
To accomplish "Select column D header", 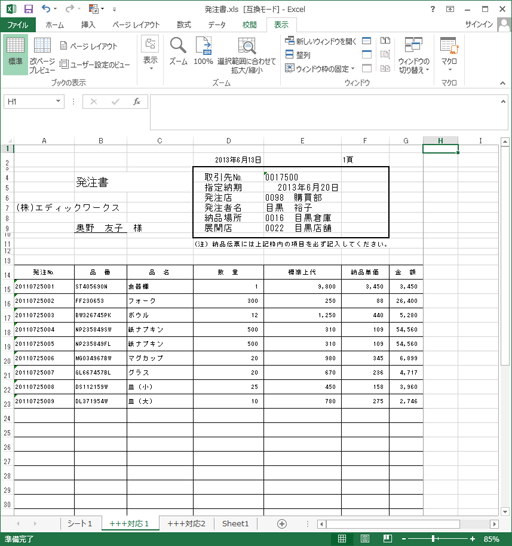I will tap(228, 141).
